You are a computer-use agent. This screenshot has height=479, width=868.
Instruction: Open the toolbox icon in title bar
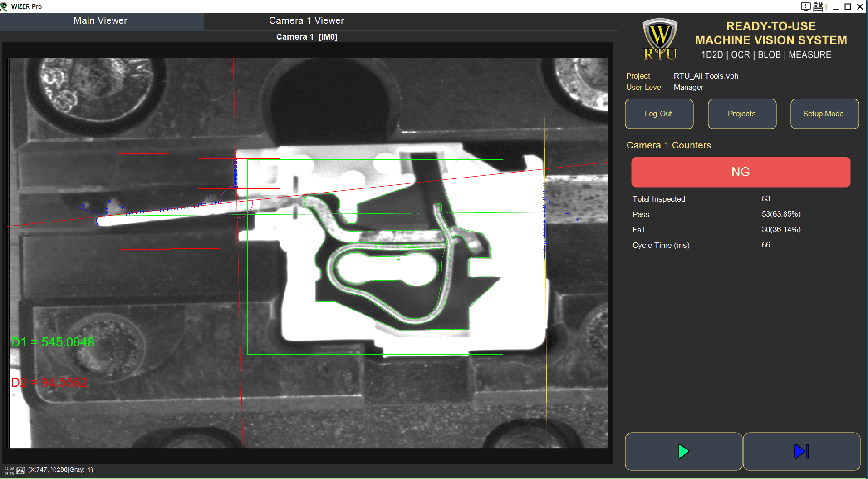click(818, 6)
